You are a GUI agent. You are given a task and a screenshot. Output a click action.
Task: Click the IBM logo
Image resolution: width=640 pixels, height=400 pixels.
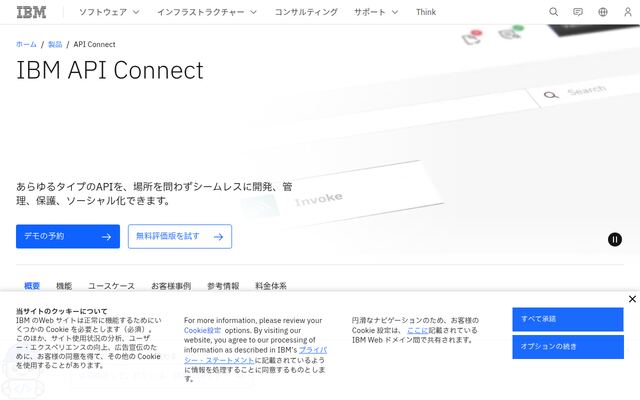click(x=31, y=12)
